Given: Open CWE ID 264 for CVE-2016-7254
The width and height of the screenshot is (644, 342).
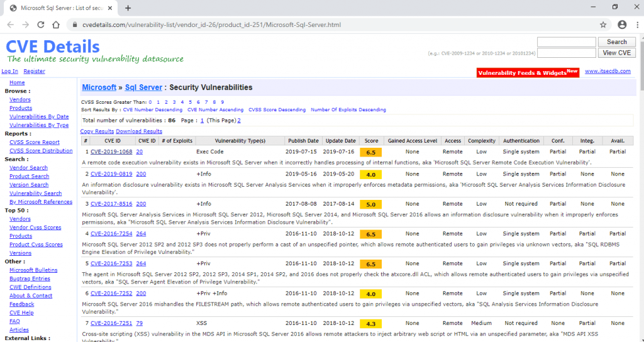Looking at the screenshot, I should coord(141,234).
